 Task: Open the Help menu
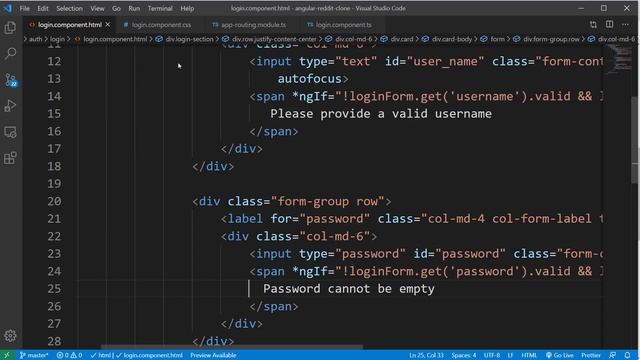pyautogui.click(x=187, y=9)
